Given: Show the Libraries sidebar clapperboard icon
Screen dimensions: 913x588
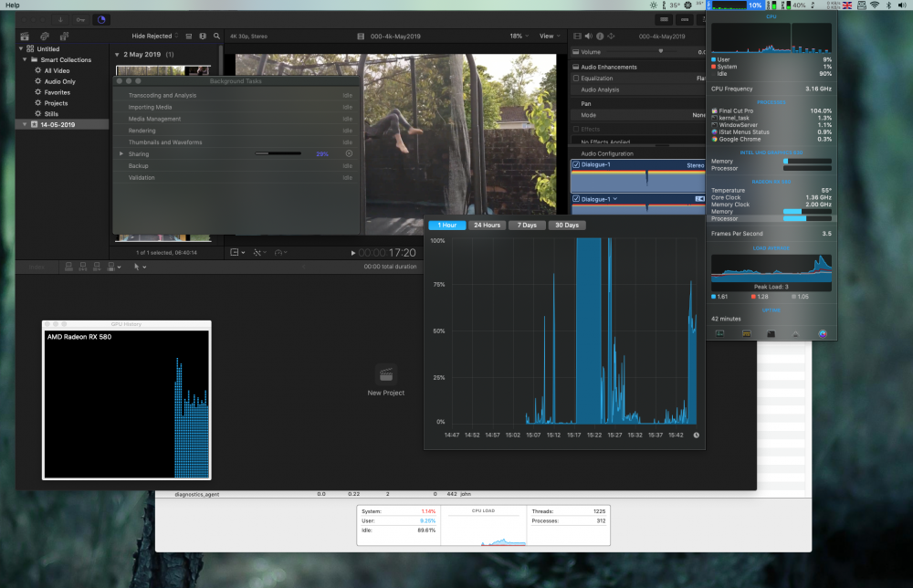Looking at the screenshot, I should click(x=25, y=37).
